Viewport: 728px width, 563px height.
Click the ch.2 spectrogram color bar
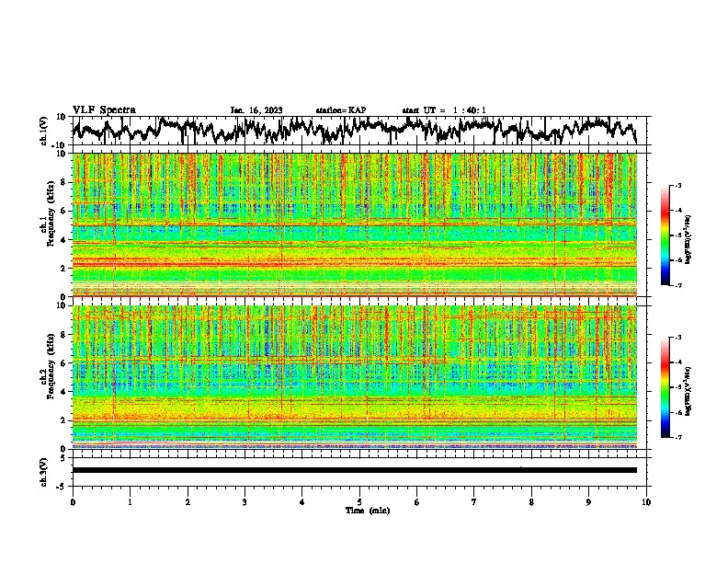[665, 387]
